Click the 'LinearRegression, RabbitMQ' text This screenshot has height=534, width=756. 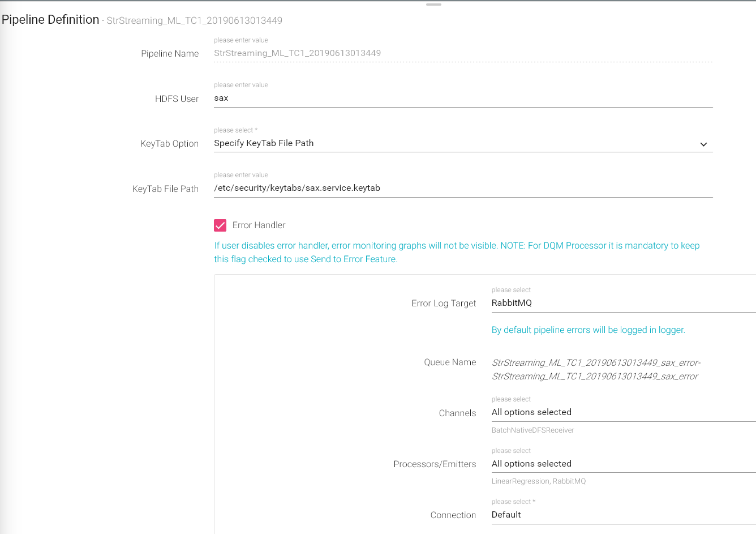[539, 481]
